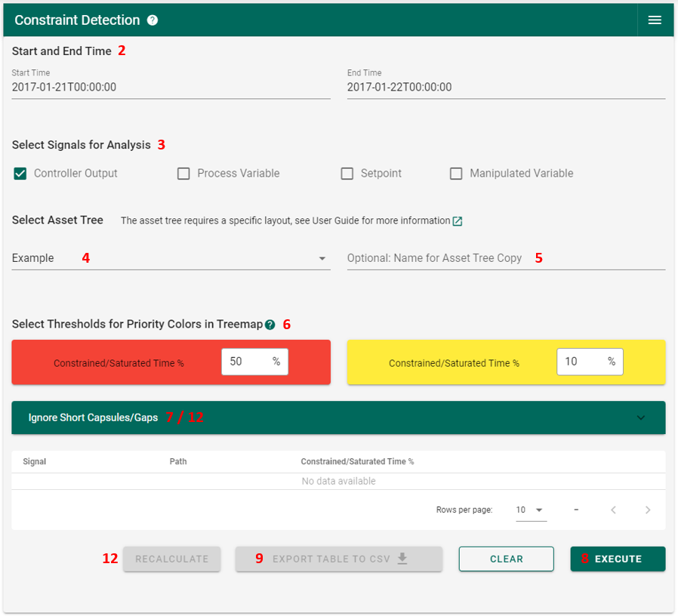
Task: Open the User Guide external link icon
Action: pyautogui.click(x=457, y=221)
